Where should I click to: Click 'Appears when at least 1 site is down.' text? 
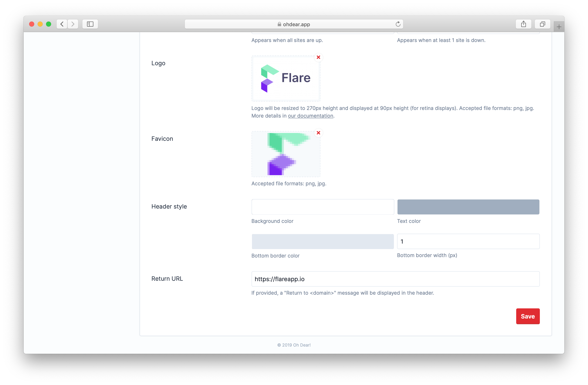click(x=441, y=40)
